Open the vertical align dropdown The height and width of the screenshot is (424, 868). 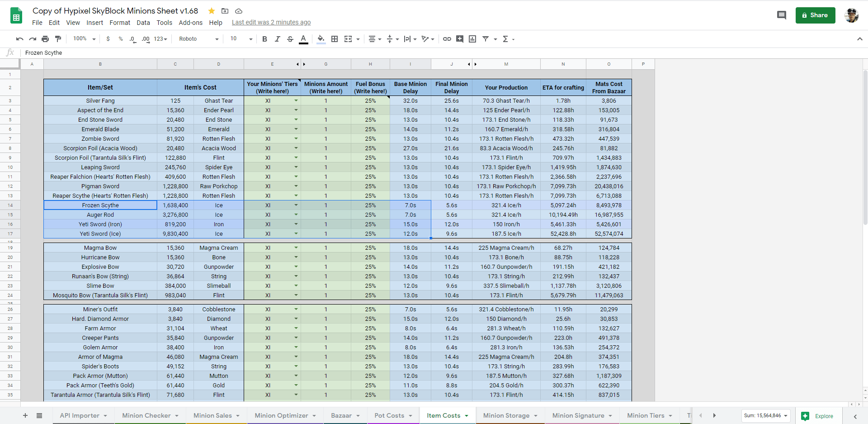(392, 39)
